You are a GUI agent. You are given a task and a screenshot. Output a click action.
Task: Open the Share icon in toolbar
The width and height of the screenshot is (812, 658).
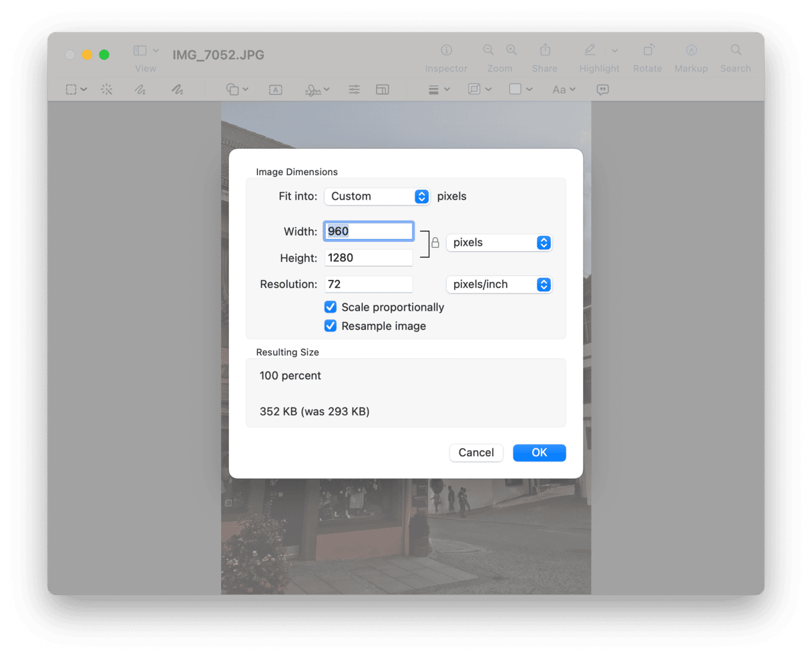(545, 50)
